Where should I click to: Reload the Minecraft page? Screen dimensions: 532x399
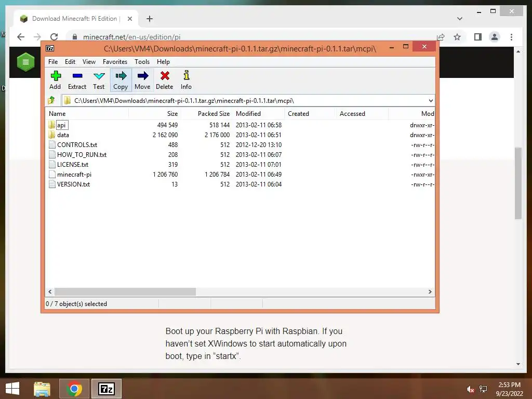click(x=54, y=37)
